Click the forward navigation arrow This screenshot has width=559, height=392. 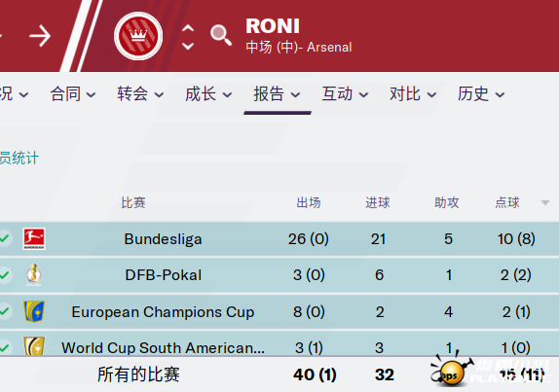pos(40,36)
